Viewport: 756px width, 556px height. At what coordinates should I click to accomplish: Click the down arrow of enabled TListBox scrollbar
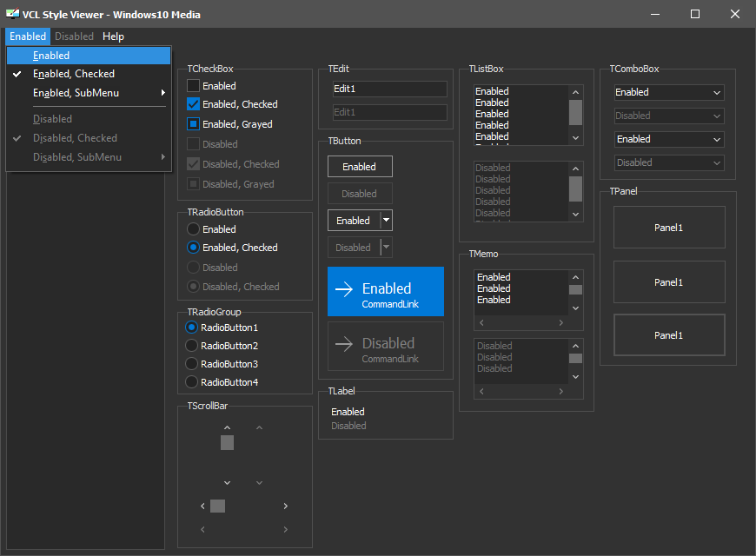tap(575, 138)
